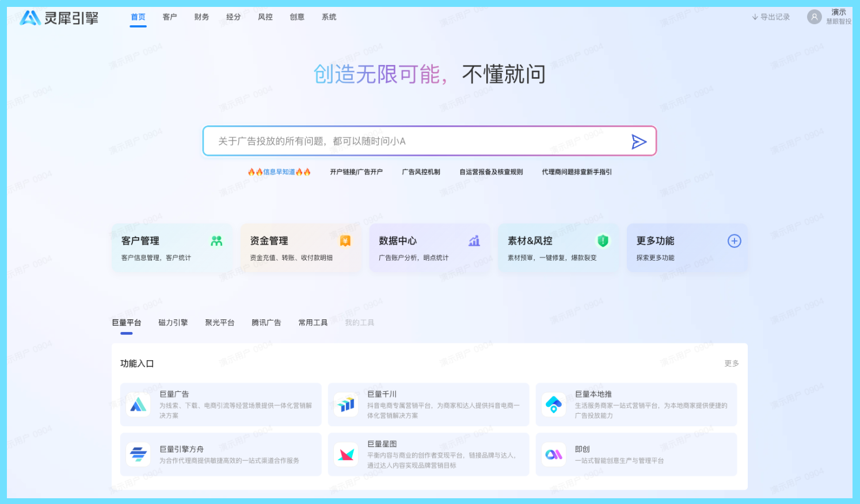Viewport: 860px width, 504px height.
Task: Switch to the 巨量平台 tab
Action: pyautogui.click(x=127, y=323)
